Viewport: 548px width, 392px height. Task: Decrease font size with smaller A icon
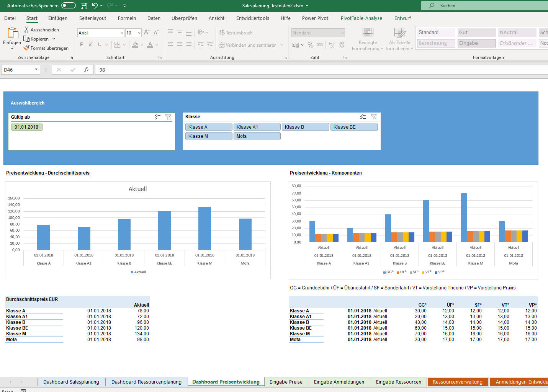(156, 33)
